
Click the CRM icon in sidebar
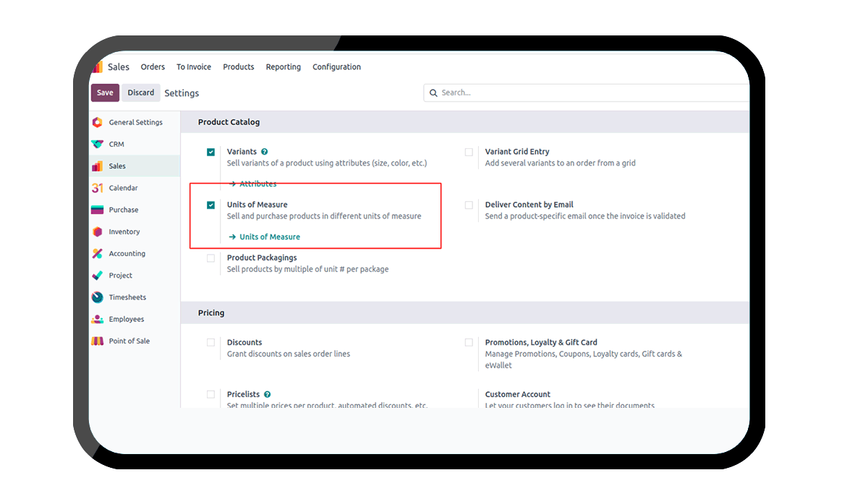tap(97, 144)
